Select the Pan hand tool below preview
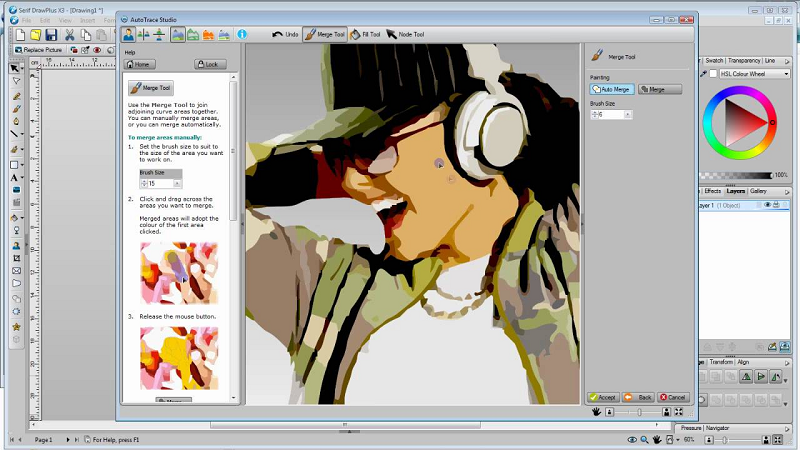Screen dimensions: 800x450 pos(596,411)
